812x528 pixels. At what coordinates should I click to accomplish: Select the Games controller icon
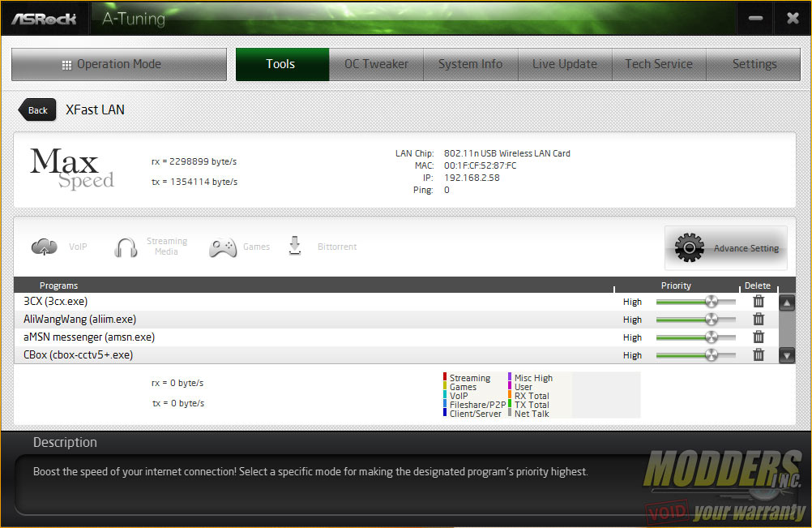(x=223, y=247)
